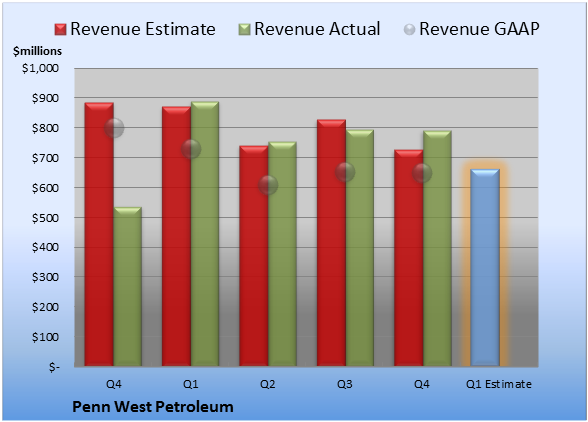
Task: Click the '$200' axis value
Action: [45, 307]
